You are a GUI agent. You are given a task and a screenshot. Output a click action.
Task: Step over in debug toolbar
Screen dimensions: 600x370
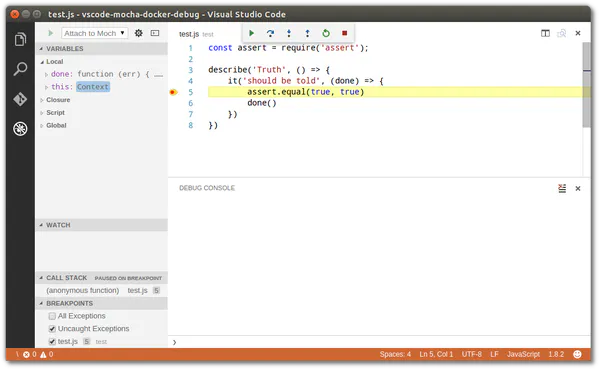tap(270, 33)
